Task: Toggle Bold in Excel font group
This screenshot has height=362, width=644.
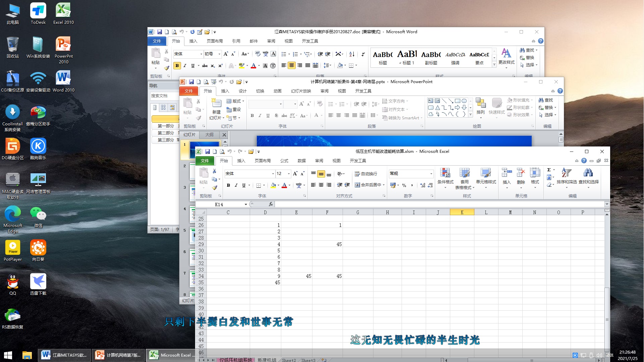Action: (x=228, y=185)
